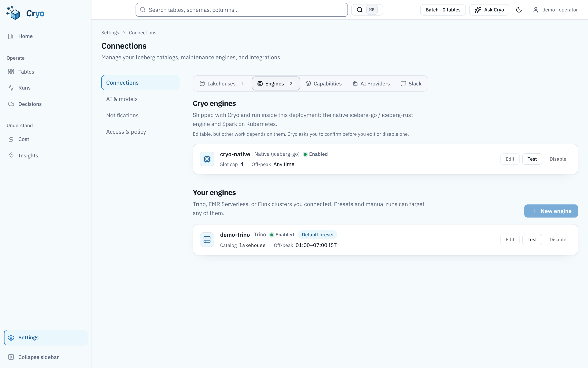The height and width of the screenshot is (368, 588).
Task: Click the Connections breadcrumb
Action: tap(142, 33)
